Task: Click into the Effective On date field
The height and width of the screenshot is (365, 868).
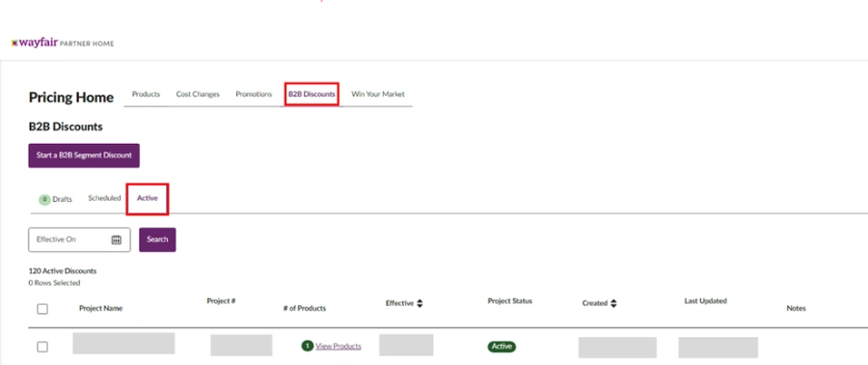Action: tap(79, 239)
